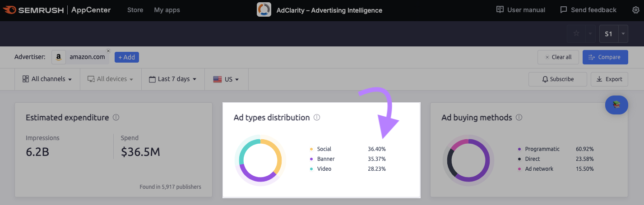
Task: Click the star favorite icon
Action: point(576,34)
